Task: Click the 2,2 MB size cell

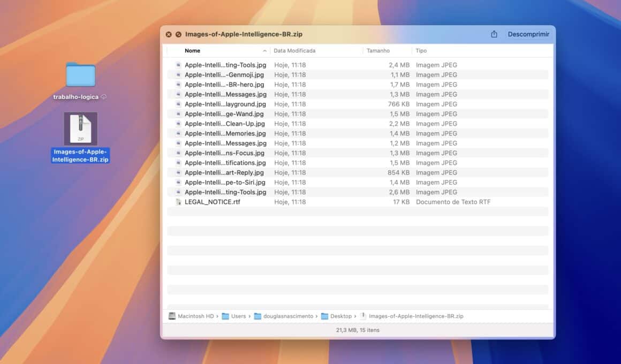Action: pos(399,124)
